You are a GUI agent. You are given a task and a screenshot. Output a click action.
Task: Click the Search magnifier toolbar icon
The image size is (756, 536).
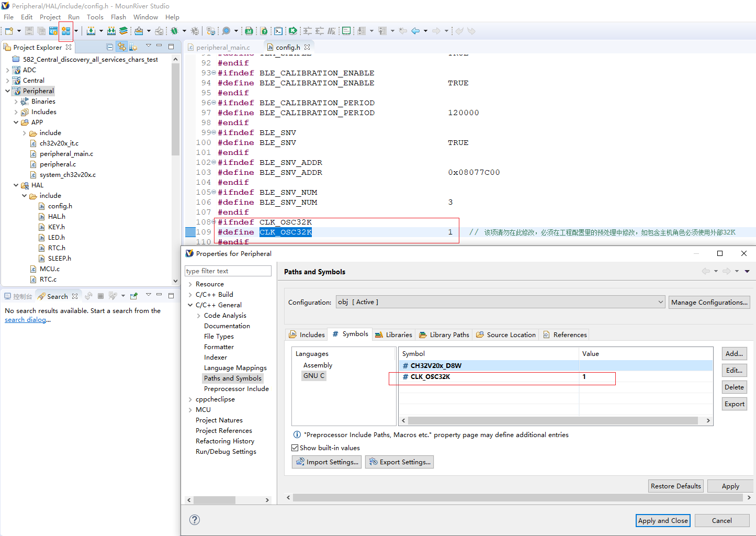(226, 31)
